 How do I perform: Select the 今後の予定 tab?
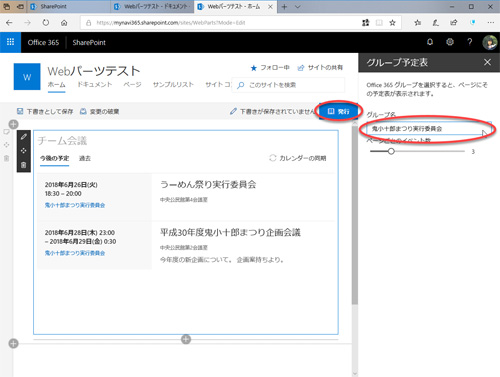click(x=54, y=158)
